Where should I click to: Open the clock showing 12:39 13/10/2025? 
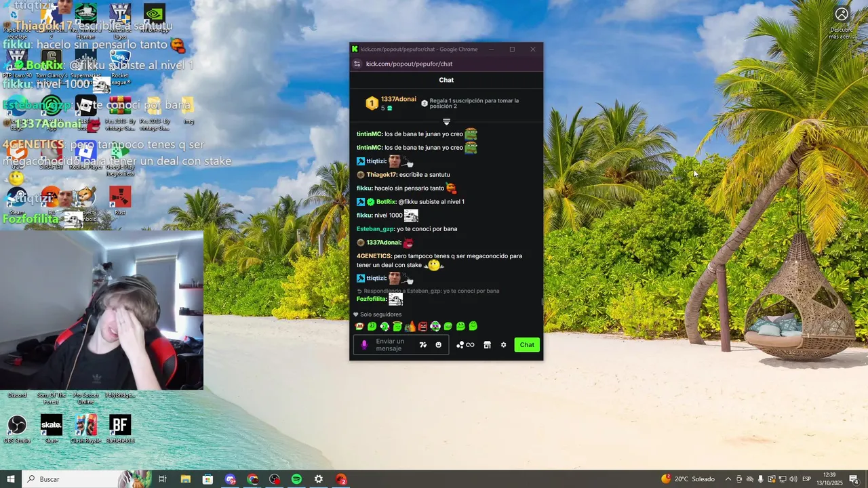click(x=829, y=479)
